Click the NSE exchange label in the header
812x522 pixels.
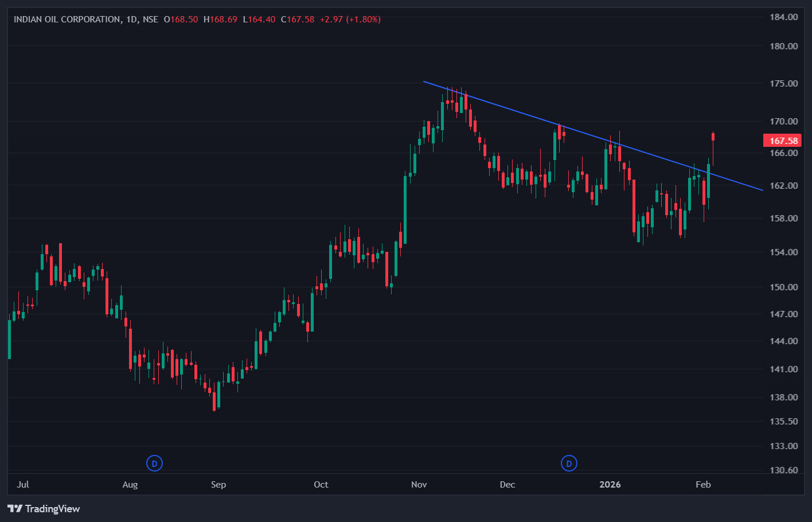[x=150, y=20]
